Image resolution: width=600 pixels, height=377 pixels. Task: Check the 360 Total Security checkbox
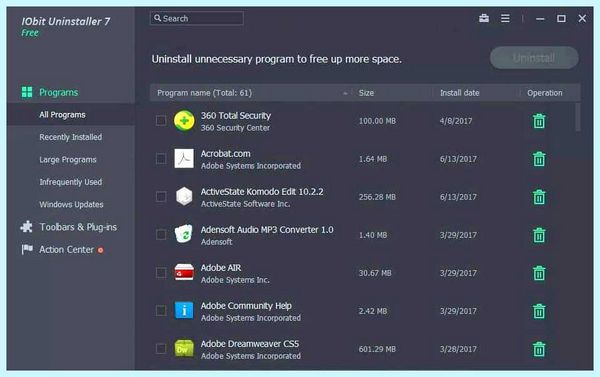pos(161,121)
